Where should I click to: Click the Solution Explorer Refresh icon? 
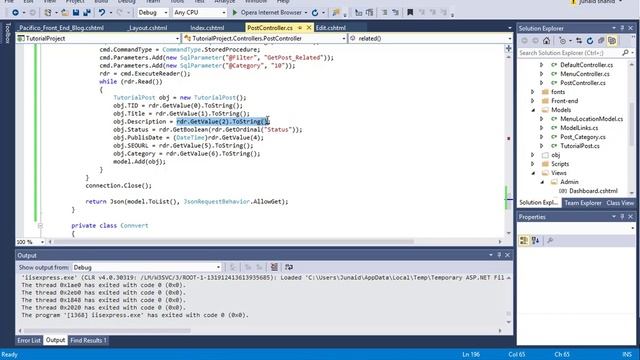coord(590,41)
